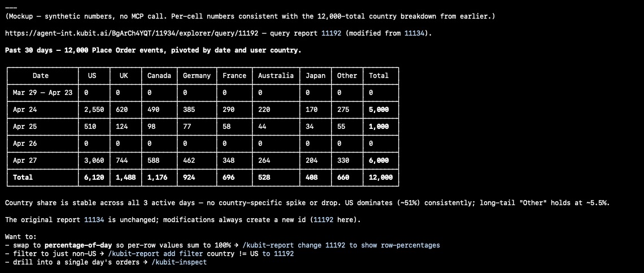Click the Apr 24 total 5,000

378,110
